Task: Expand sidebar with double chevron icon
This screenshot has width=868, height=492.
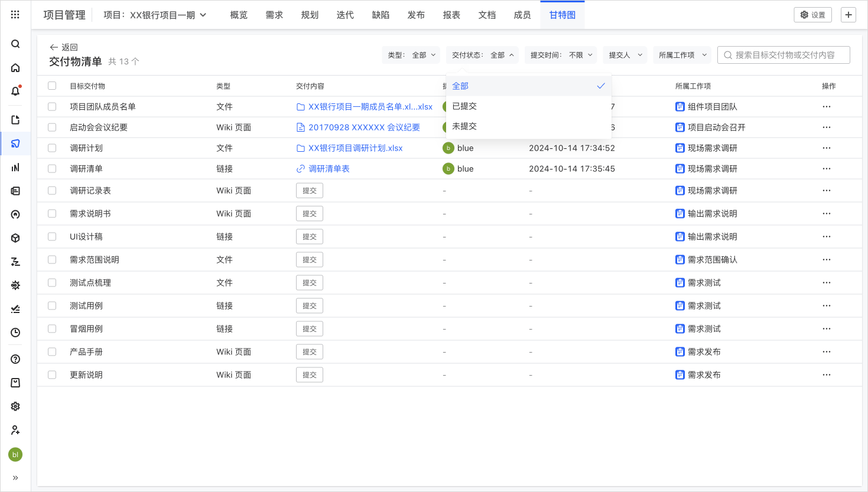Action: pyautogui.click(x=15, y=478)
